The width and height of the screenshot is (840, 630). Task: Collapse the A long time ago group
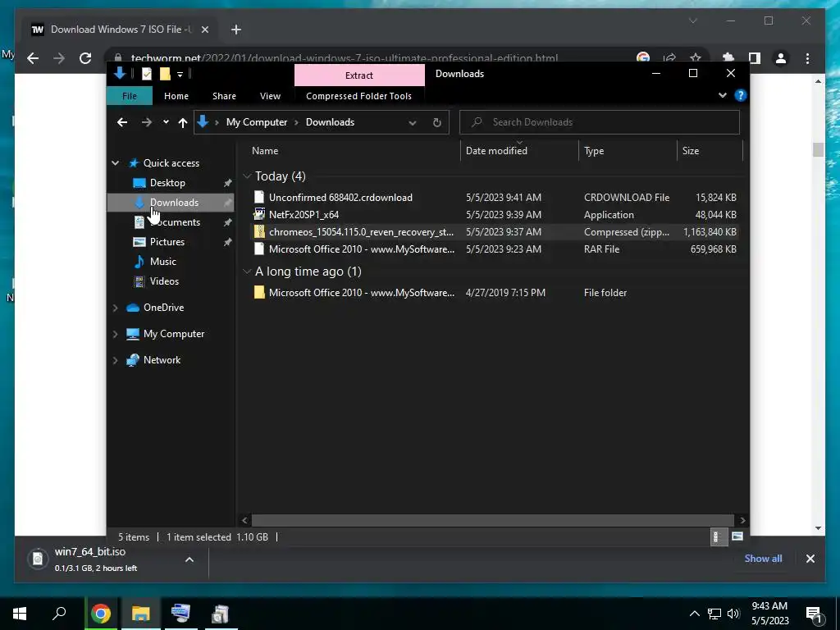(248, 271)
